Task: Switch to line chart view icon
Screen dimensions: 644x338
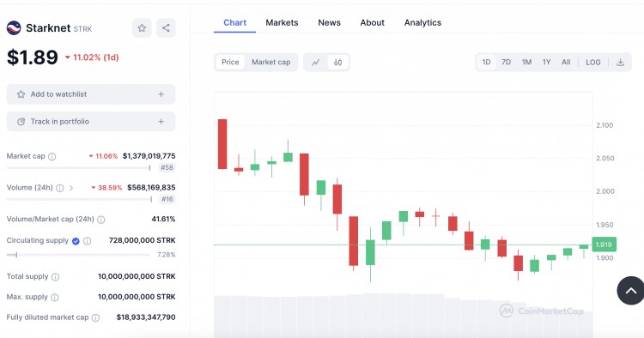Action: [x=315, y=63]
